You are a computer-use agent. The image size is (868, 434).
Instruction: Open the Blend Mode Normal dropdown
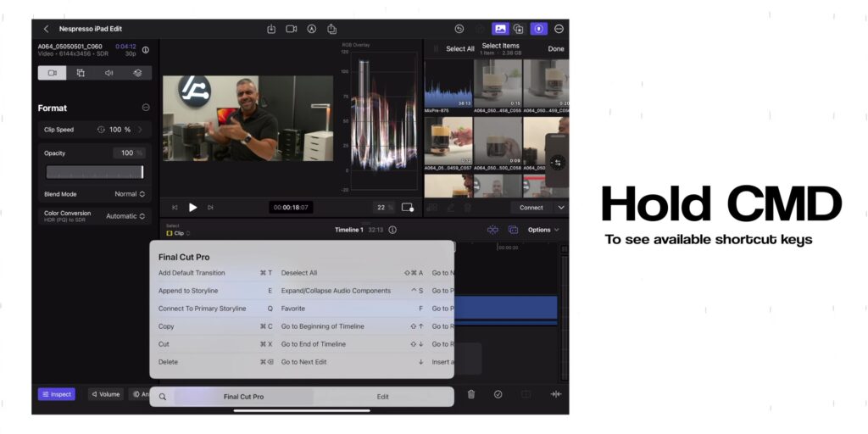tap(130, 194)
